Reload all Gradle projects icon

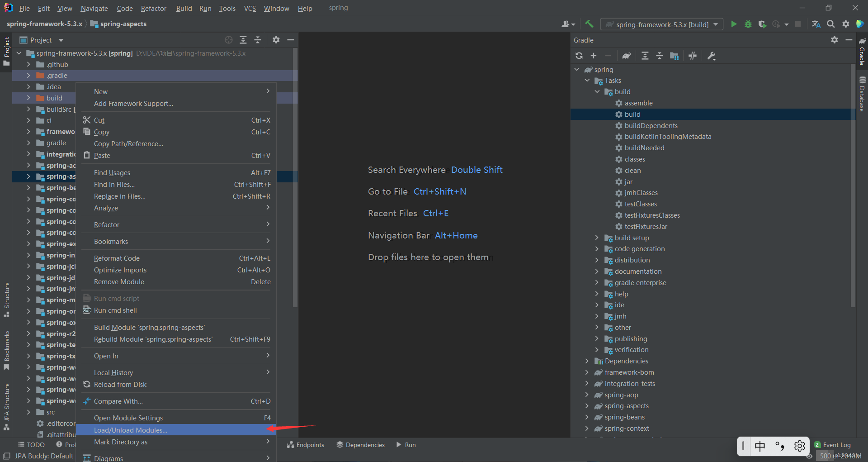click(x=579, y=56)
